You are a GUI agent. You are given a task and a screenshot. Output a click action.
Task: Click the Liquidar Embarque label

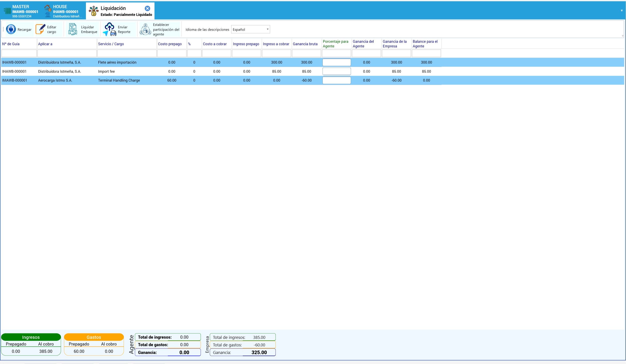[89, 29]
